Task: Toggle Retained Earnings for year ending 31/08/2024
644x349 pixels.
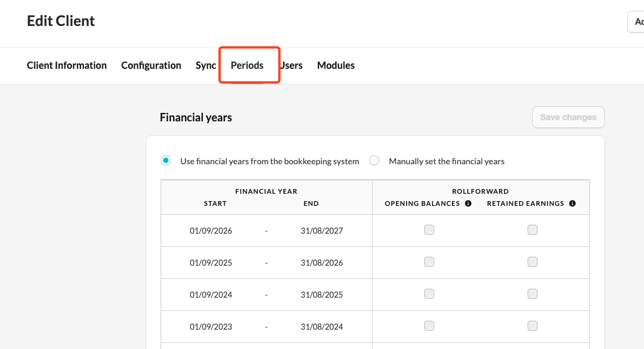Action: pyautogui.click(x=532, y=325)
